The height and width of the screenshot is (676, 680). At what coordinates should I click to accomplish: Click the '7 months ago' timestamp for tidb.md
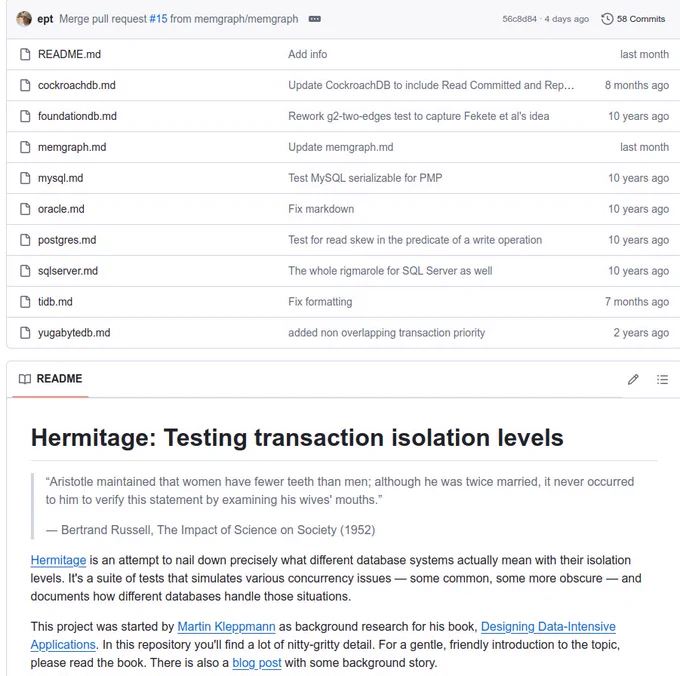(637, 302)
